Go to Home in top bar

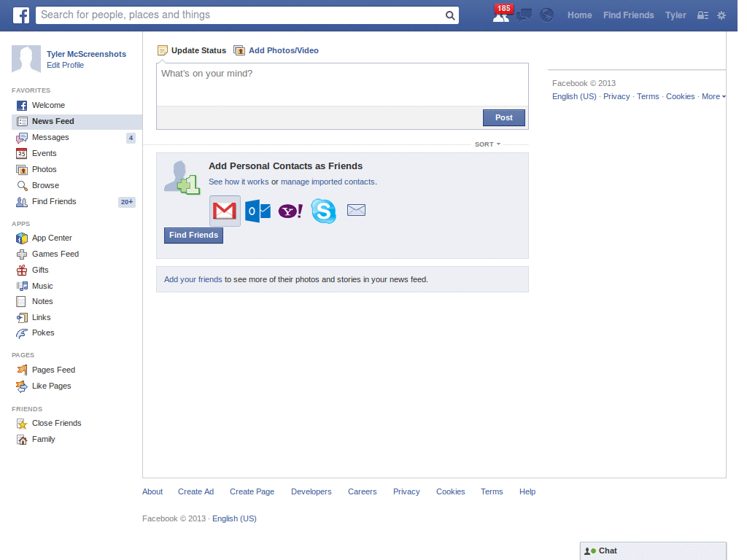point(579,15)
